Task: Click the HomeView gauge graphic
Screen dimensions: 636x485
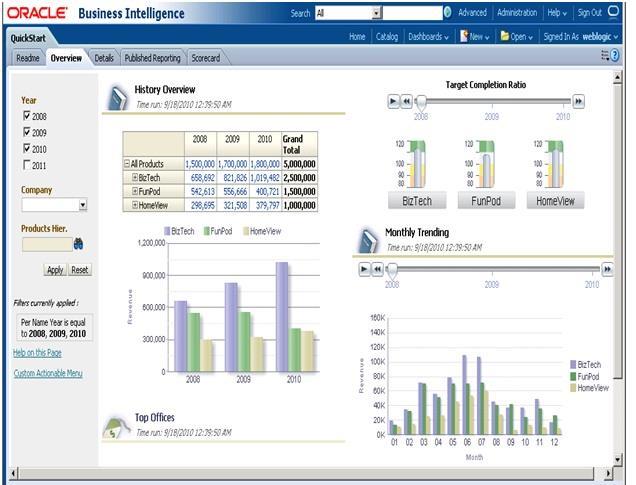Action: (x=554, y=164)
